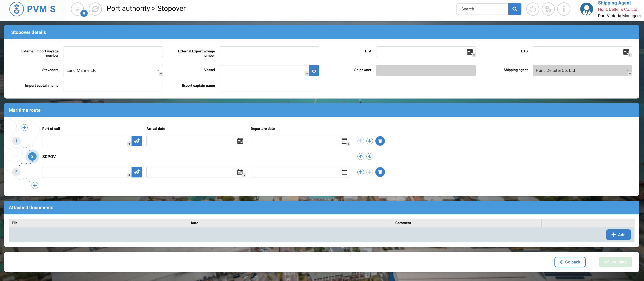Expand the Stevedore dropdown
The width and height of the screenshot is (644, 281).
point(158,70)
